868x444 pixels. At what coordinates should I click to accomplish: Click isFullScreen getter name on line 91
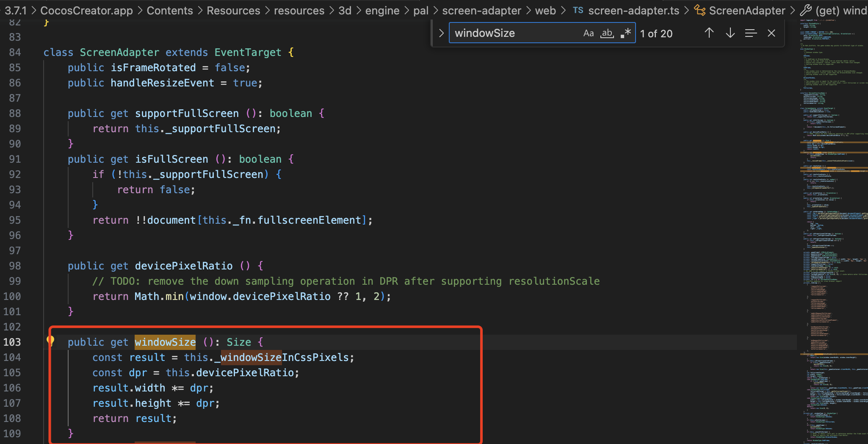tap(171, 159)
